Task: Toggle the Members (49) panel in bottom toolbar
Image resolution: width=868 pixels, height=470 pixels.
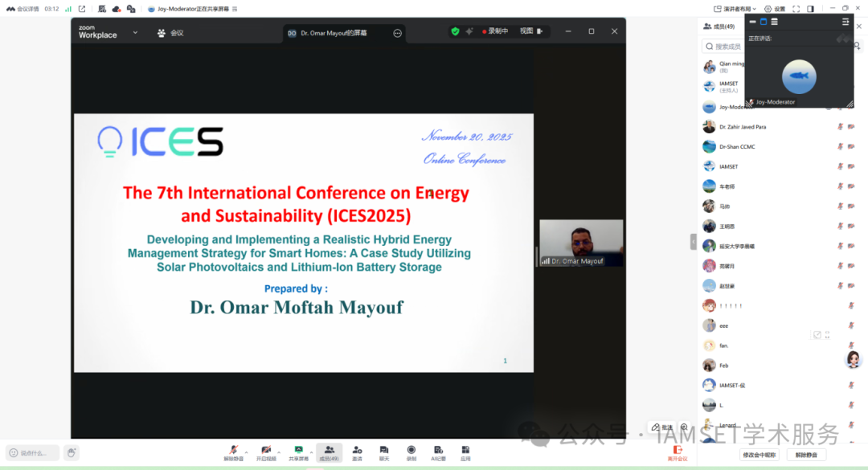Action: [x=330, y=451]
